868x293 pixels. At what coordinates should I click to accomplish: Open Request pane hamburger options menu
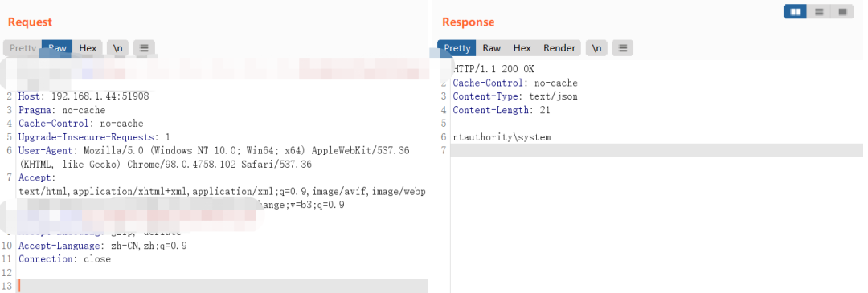[x=144, y=48]
